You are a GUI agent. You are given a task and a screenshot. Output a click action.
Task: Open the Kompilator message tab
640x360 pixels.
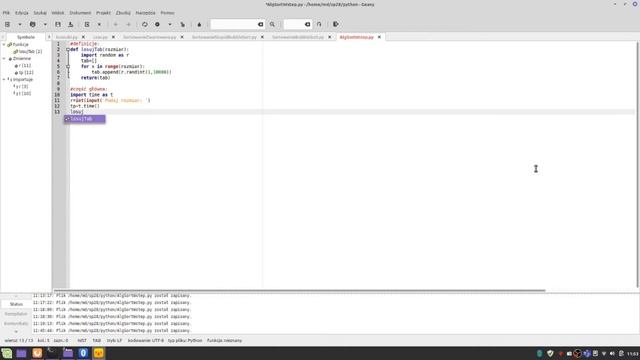[x=16, y=314]
